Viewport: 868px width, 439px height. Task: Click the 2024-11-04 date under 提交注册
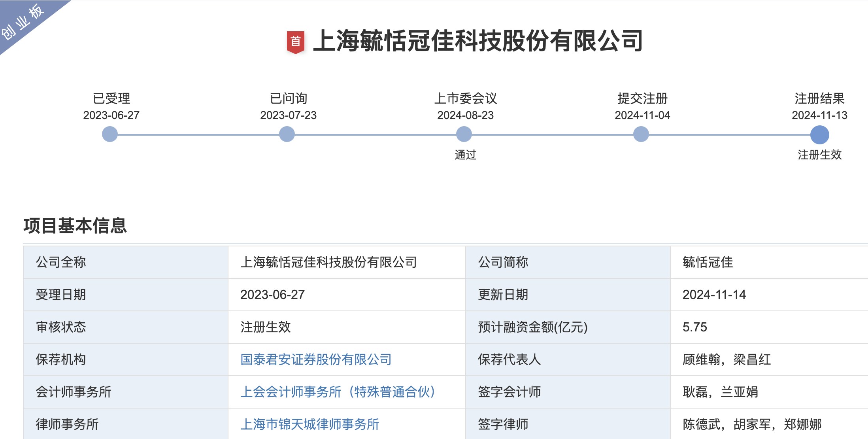click(642, 115)
